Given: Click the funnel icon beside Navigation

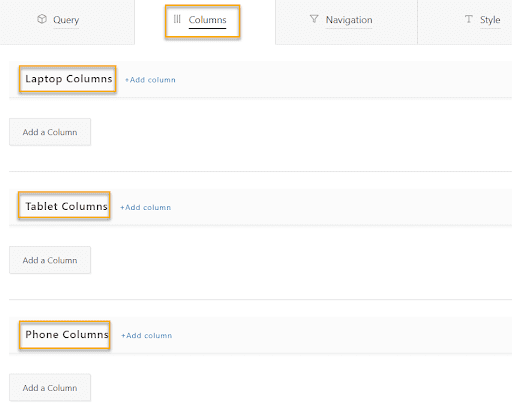Looking at the screenshot, I should click(314, 19).
